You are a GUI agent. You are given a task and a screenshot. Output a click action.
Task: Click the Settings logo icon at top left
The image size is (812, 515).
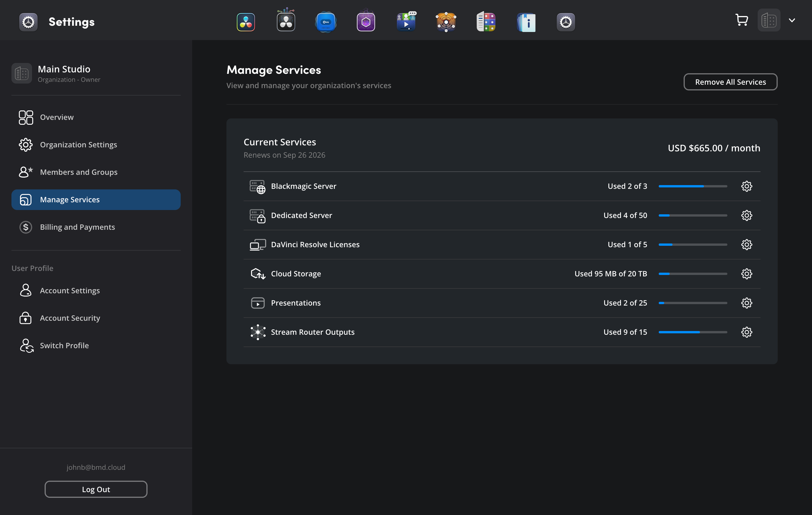tap(28, 22)
